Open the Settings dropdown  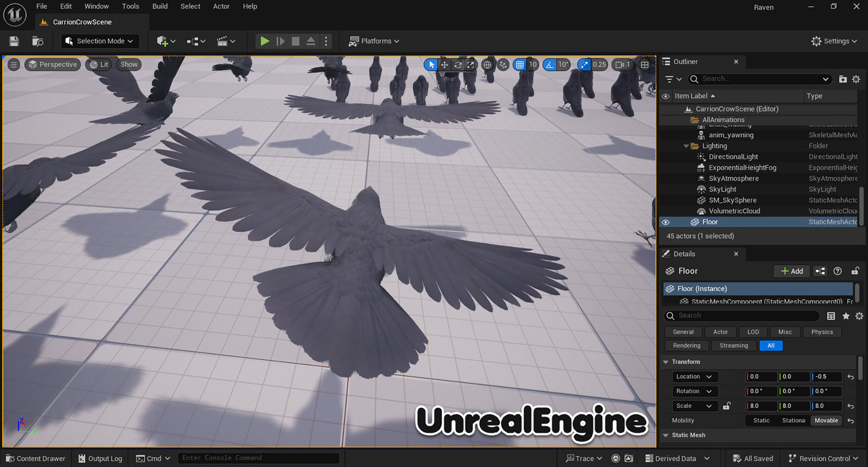(x=834, y=41)
